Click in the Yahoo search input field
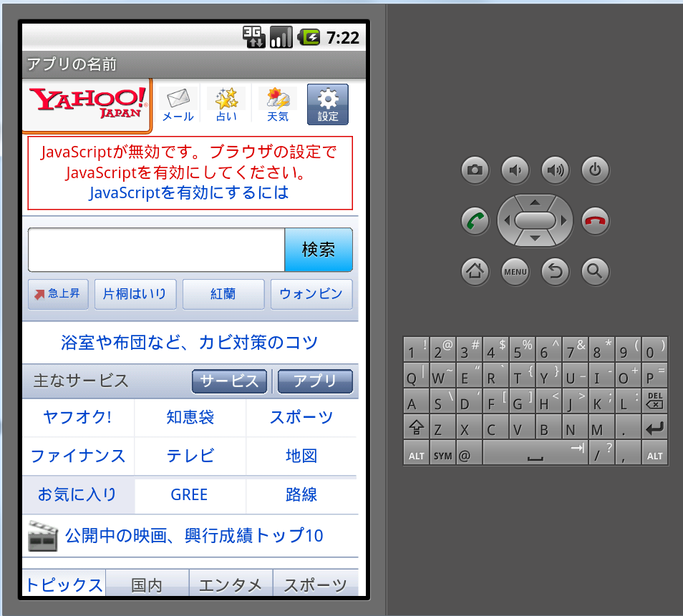Viewport: 683px width, 616px height. coord(156,250)
